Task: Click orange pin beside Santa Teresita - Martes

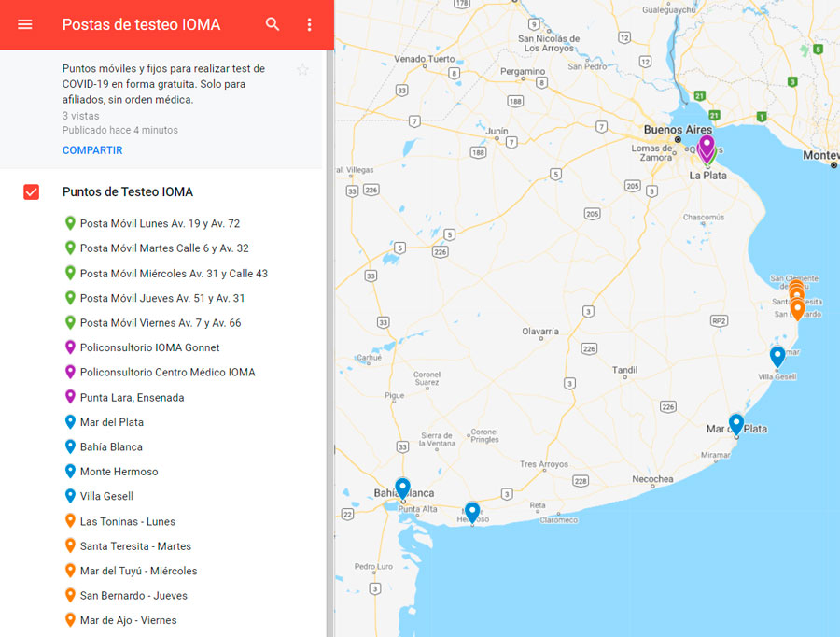Action: (x=70, y=545)
